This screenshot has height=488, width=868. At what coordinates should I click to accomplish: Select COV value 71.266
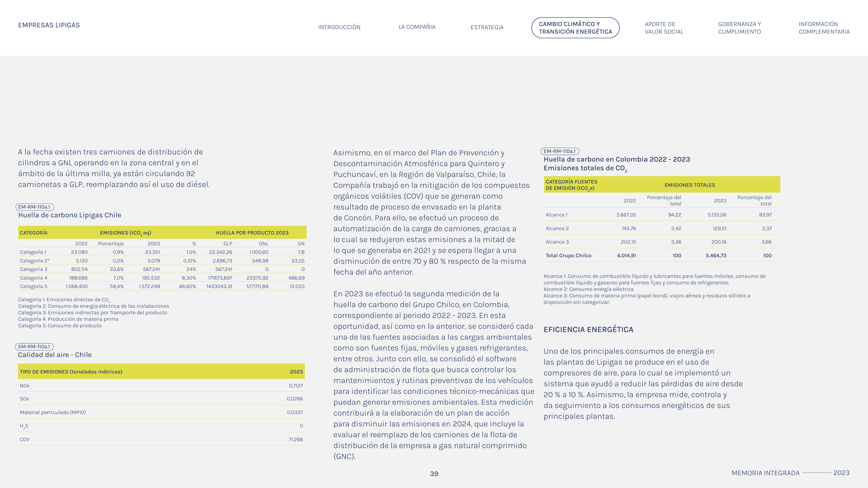296,439
